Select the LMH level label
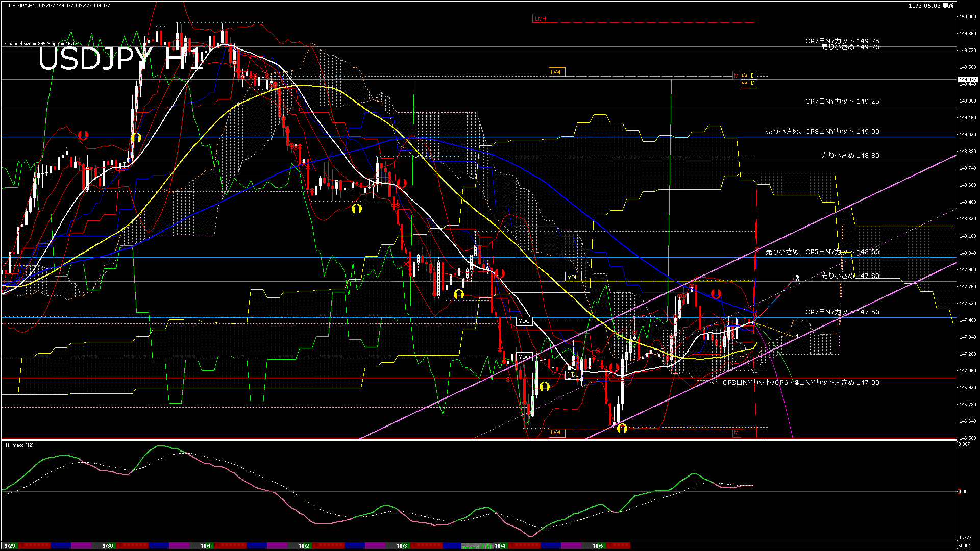The width and height of the screenshot is (980, 551). tap(540, 19)
